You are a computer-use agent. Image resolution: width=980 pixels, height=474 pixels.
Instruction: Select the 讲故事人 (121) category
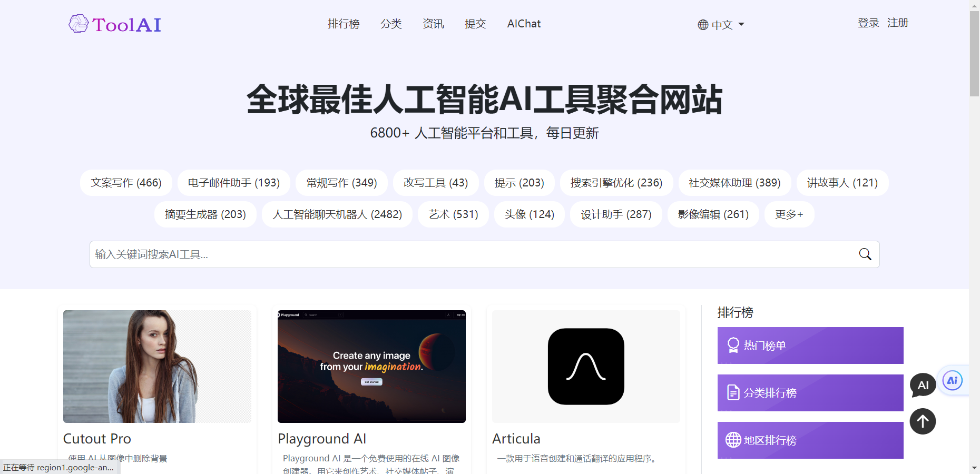tap(842, 183)
